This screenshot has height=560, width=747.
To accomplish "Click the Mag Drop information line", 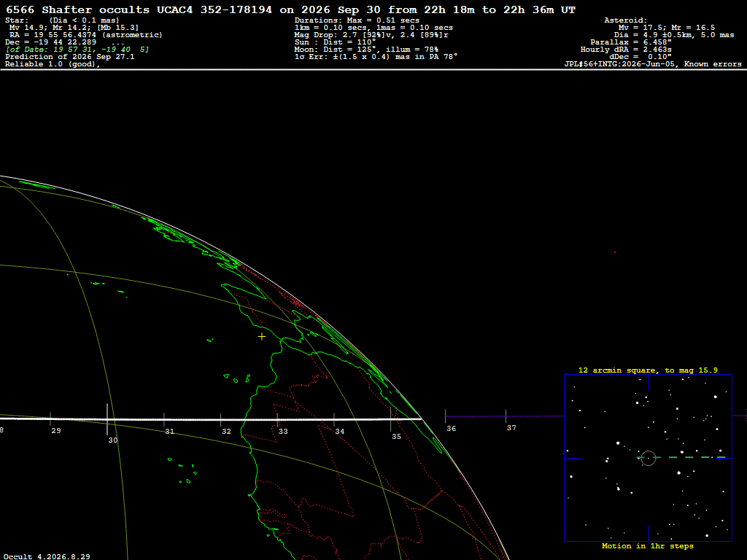I will tap(371, 35).
